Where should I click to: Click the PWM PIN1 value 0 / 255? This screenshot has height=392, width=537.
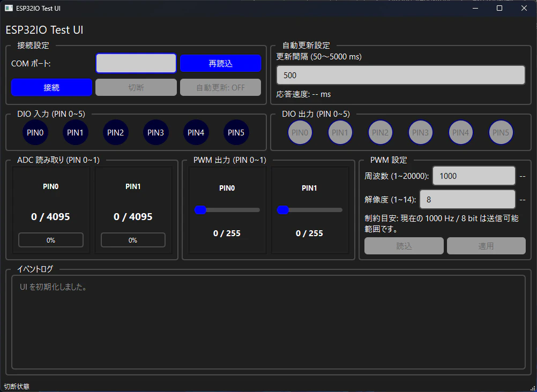tap(309, 233)
